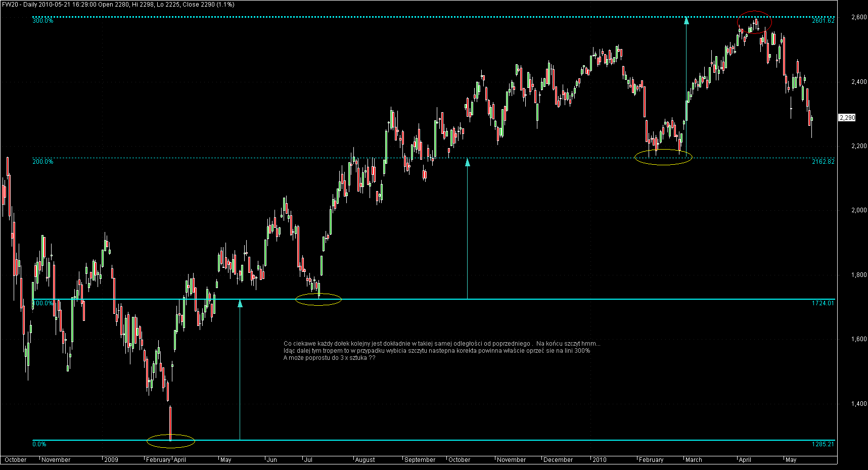Viewport: 868px width, 470px height.
Task: Select the red ellipse around the April 2010 peak
Action: pyautogui.click(x=754, y=22)
